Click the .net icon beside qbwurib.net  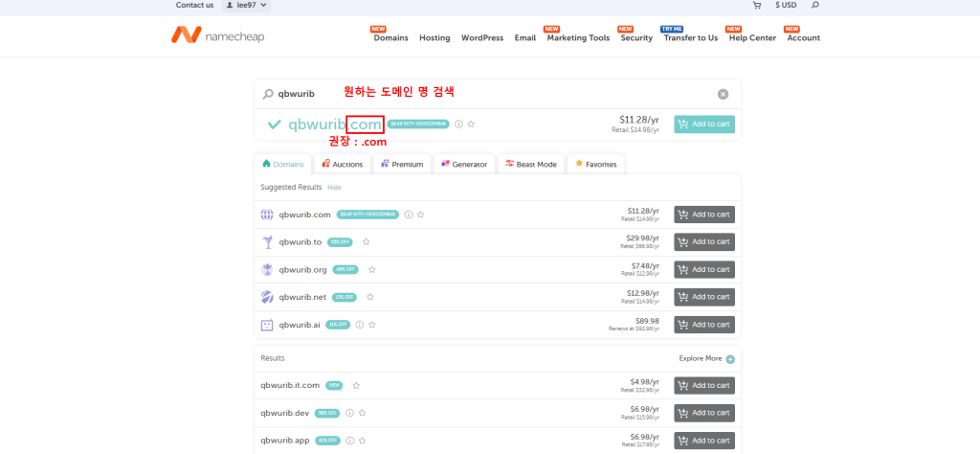pos(267,297)
